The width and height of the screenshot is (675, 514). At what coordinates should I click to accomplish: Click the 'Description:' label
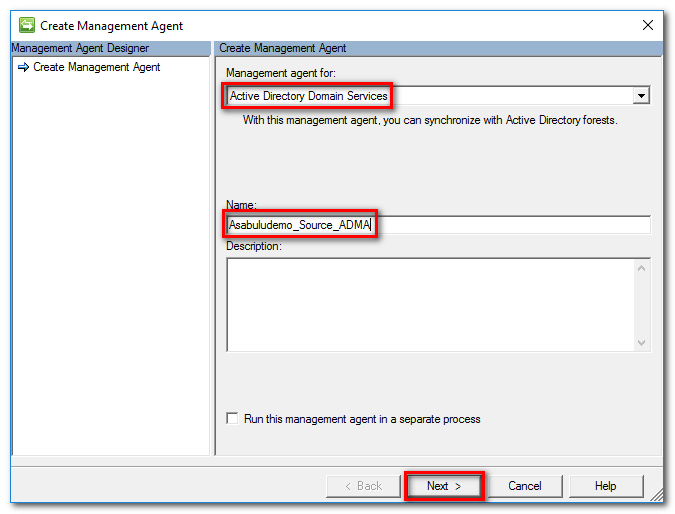click(254, 246)
